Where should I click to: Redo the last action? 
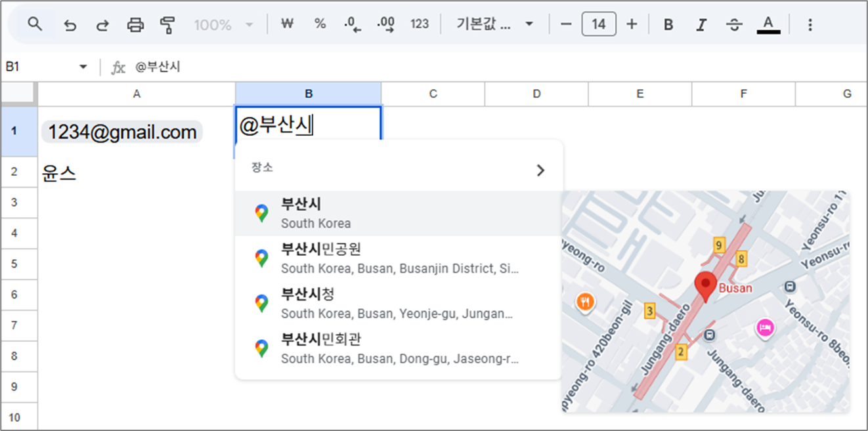pos(102,25)
